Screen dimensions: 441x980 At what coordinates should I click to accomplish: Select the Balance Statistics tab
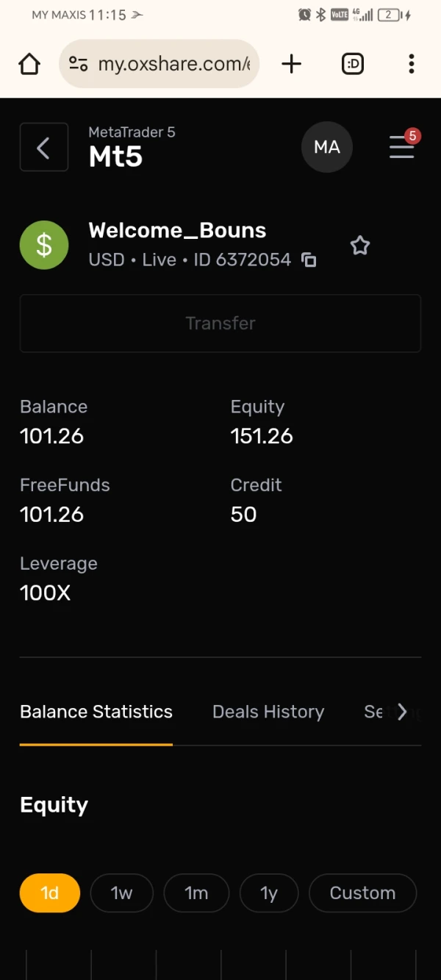[96, 712]
